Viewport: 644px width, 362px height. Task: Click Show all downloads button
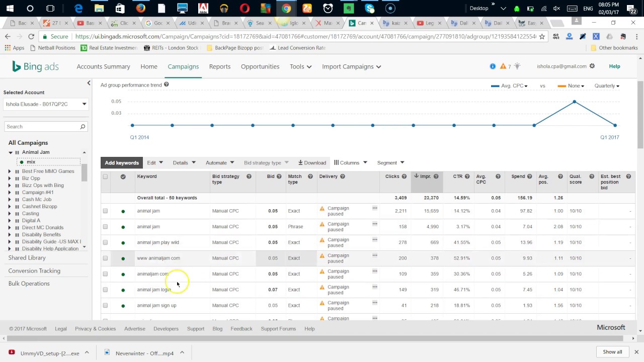pos(612,352)
